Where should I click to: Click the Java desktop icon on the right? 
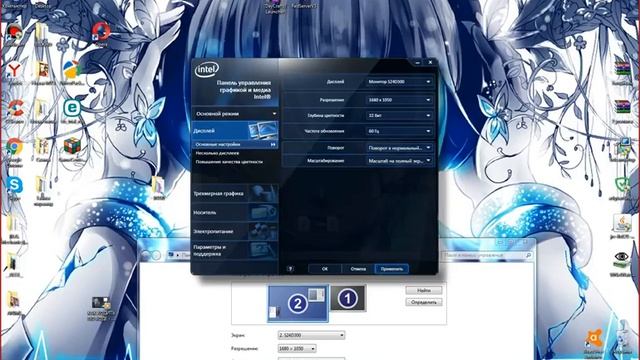(622, 222)
